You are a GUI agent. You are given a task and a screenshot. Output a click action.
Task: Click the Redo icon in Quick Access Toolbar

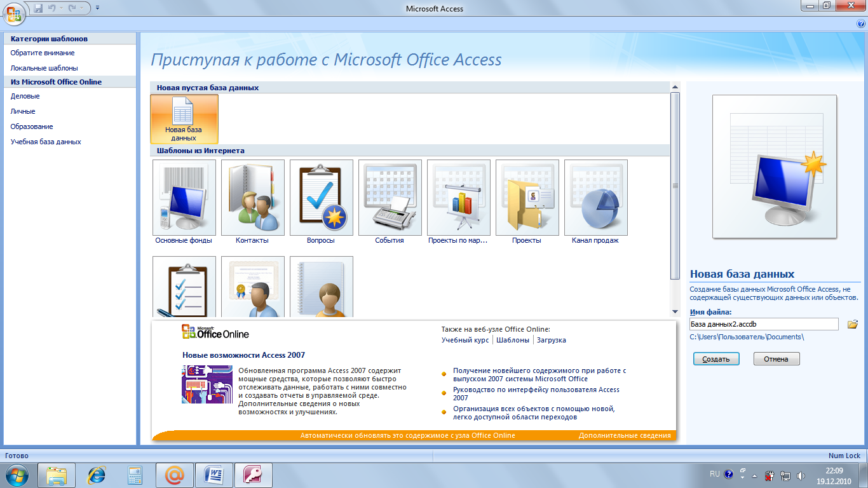coord(72,8)
